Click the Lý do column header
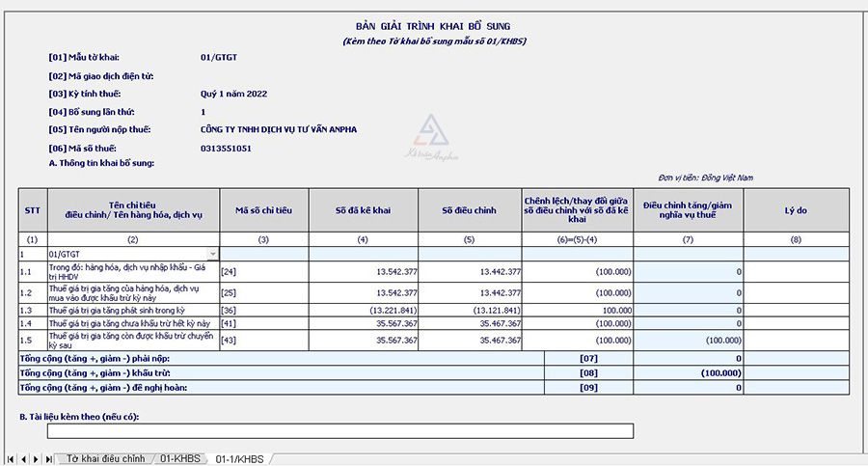 tap(796, 209)
